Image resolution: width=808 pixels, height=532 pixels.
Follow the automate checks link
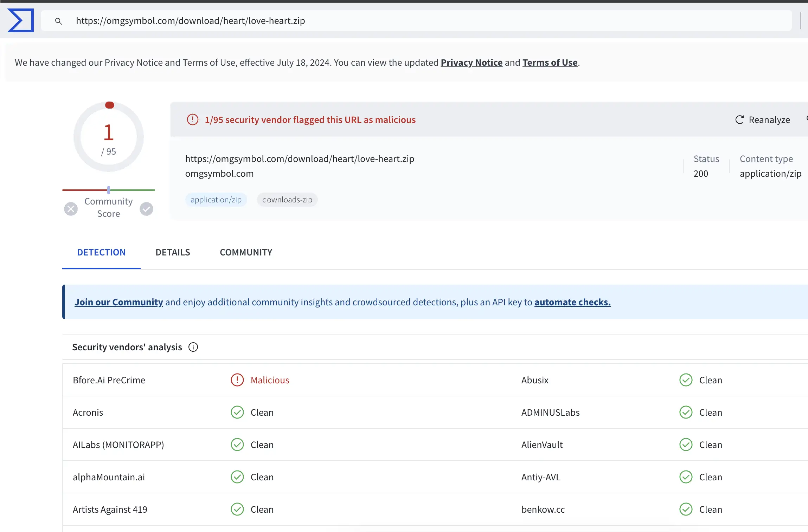(572, 302)
